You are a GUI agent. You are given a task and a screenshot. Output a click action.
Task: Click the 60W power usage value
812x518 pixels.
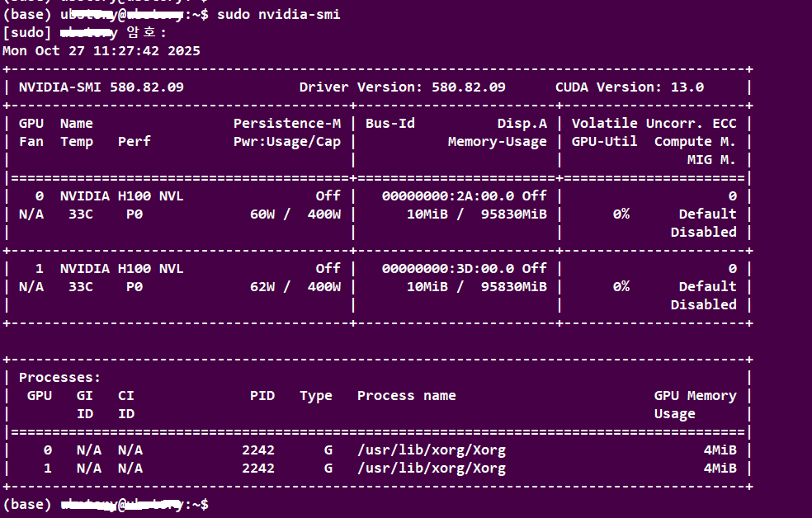pos(262,214)
